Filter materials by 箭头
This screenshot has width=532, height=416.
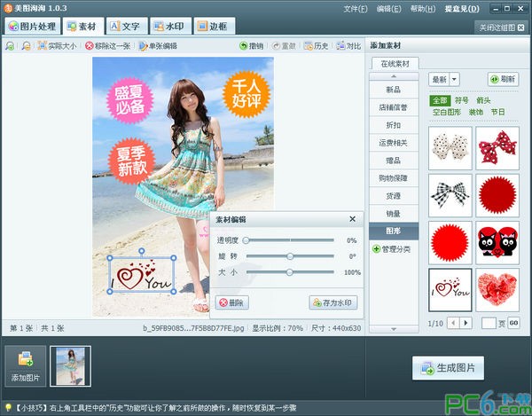[x=483, y=100]
